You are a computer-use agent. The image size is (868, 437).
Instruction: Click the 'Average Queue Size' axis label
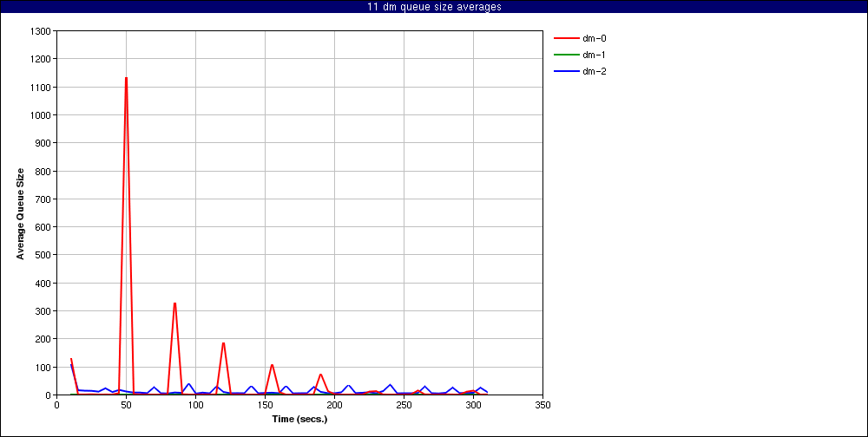[x=21, y=213]
